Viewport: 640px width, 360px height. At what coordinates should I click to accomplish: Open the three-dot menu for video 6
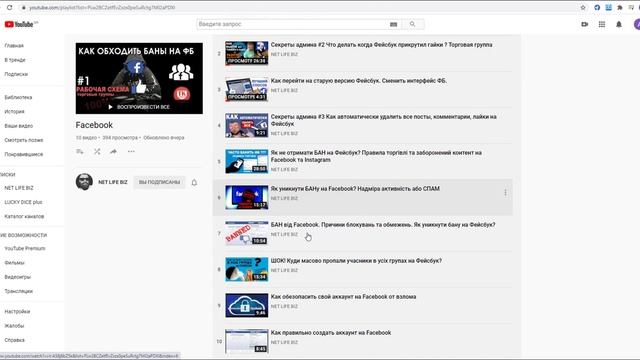pos(505,193)
